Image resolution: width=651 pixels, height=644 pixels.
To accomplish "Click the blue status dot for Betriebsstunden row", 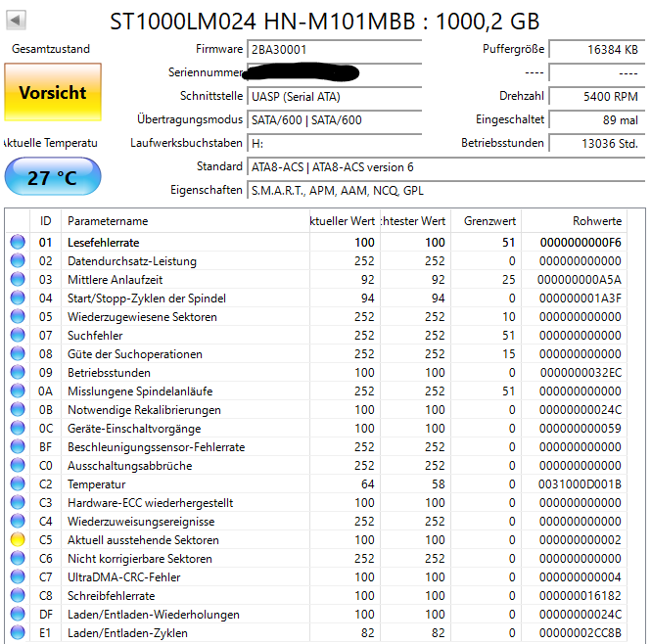I will click(18, 372).
